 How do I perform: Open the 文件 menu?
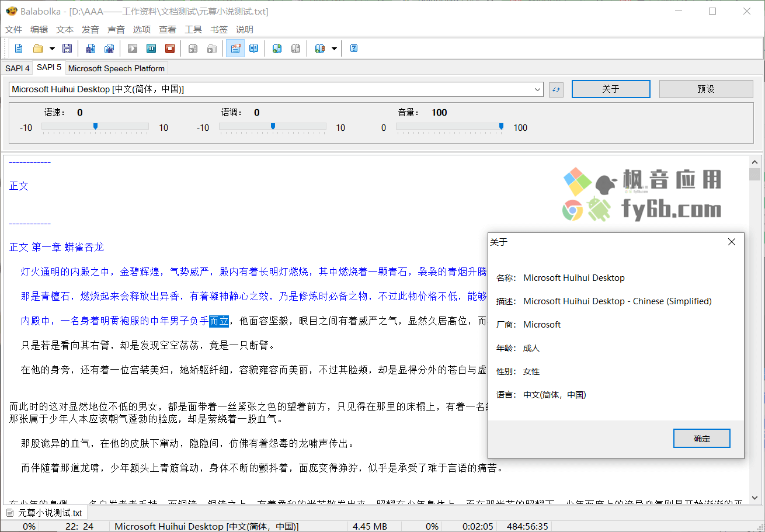tap(13, 29)
